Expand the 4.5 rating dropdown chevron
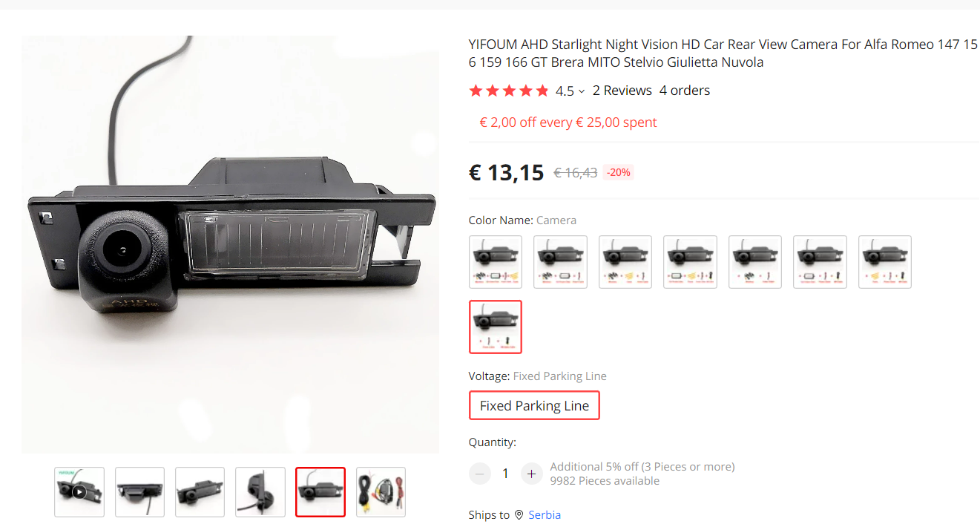Image resolution: width=980 pixels, height=527 pixels. point(582,91)
